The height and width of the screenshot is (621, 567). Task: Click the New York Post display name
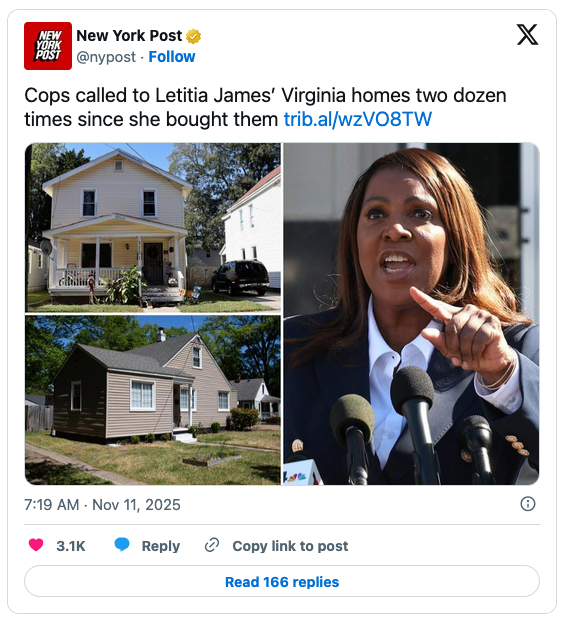click(129, 36)
